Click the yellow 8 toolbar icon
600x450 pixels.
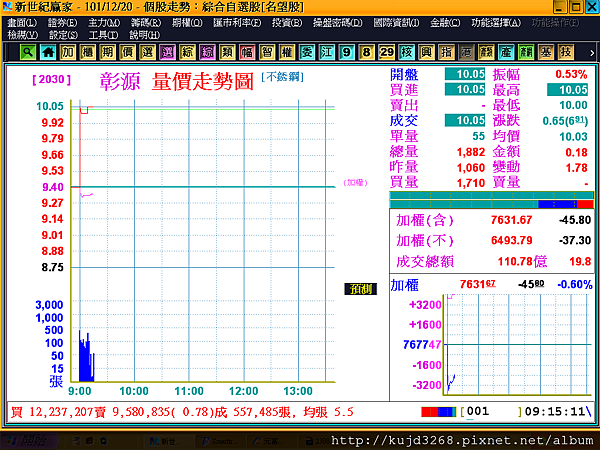tap(366, 52)
